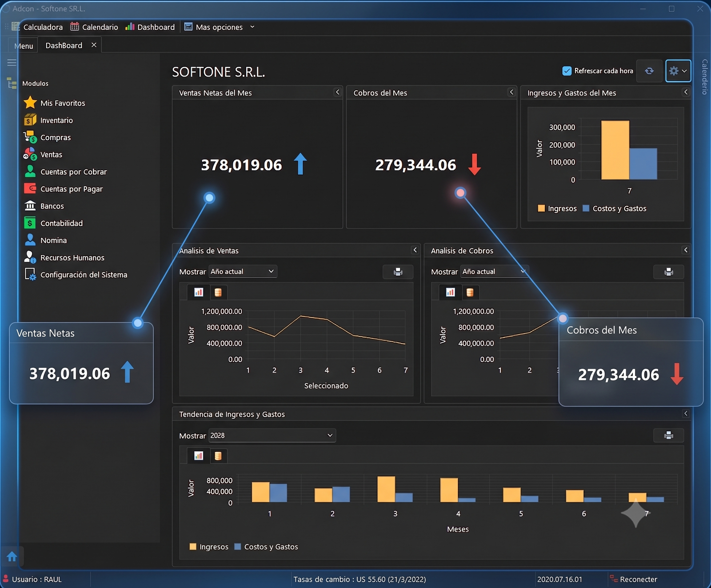The height and width of the screenshot is (588, 711).
Task: Click version 2020.07.16.01 in status bar
Action: (x=559, y=580)
